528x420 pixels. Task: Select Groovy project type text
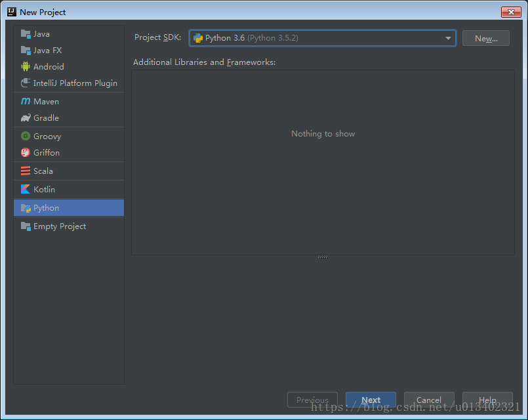tap(47, 136)
